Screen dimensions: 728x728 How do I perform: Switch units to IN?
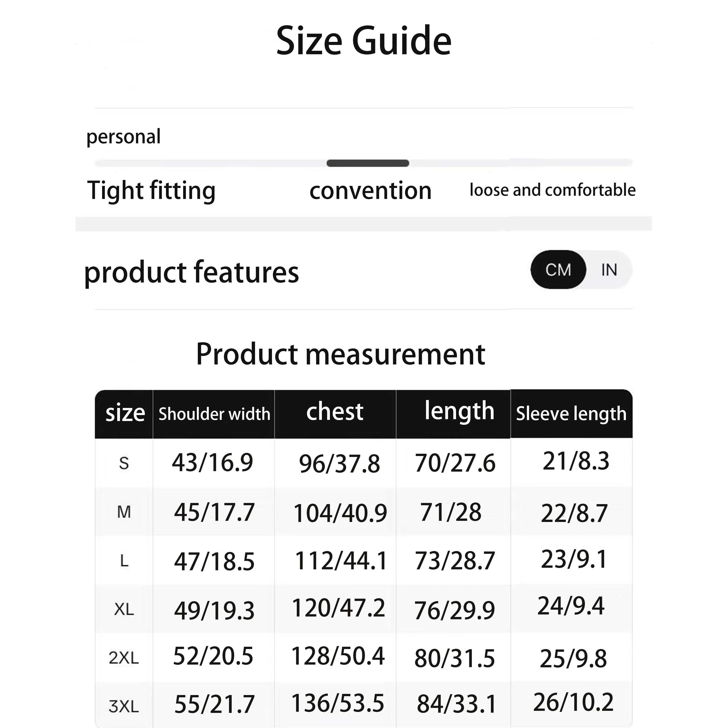[x=609, y=270]
